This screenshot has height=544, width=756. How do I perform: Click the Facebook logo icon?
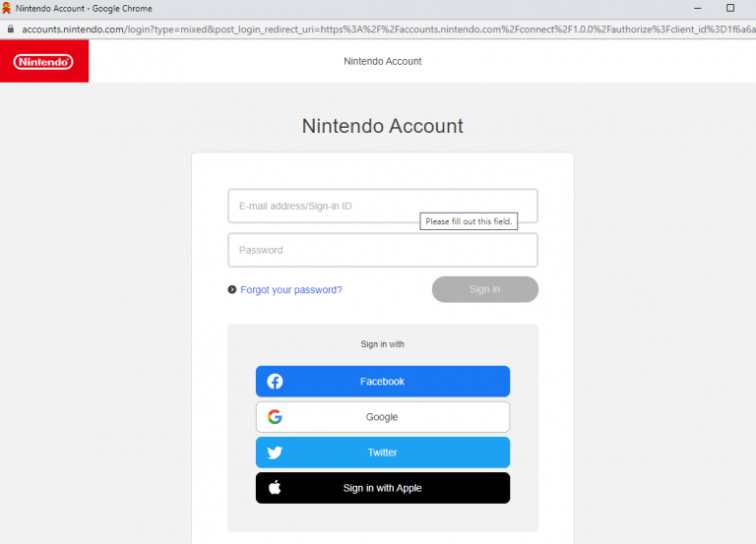click(x=275, y=381)
